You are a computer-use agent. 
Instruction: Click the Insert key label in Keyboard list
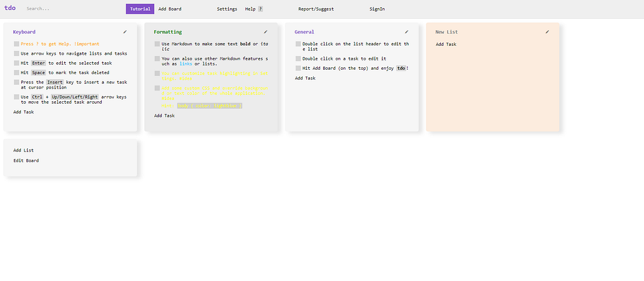pos(55,82)
